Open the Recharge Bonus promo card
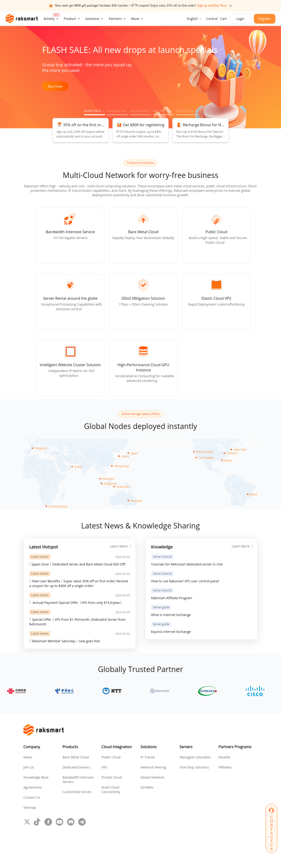The width and height of the screenshot is (281, 868). point(200,130)
